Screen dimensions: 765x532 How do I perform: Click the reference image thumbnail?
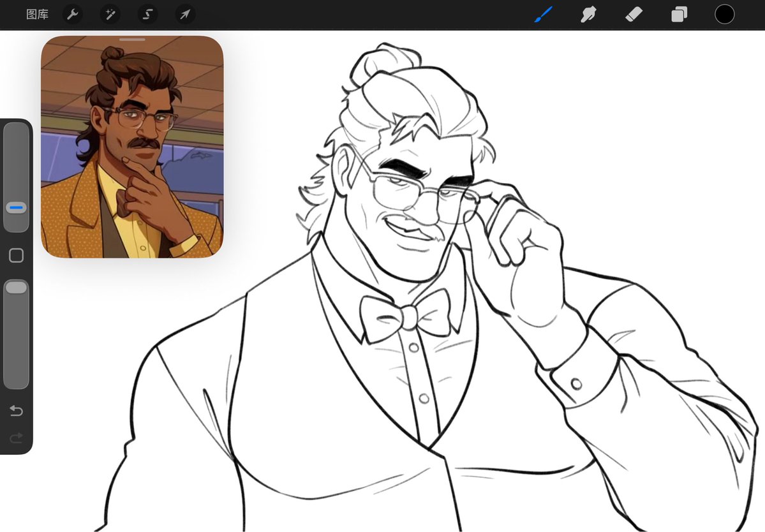[x=132, y=147]
